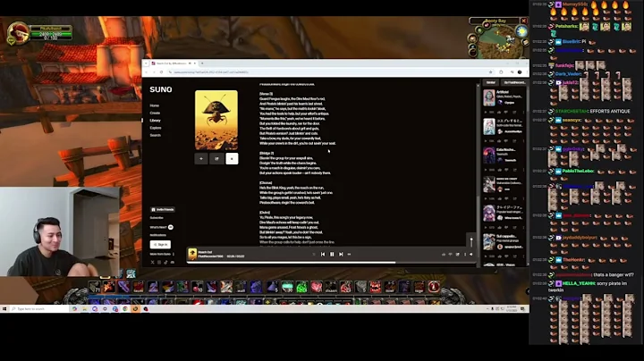Click the rightmost red round action bar slot
Viewport: 644px width, 361px height.
434,287
